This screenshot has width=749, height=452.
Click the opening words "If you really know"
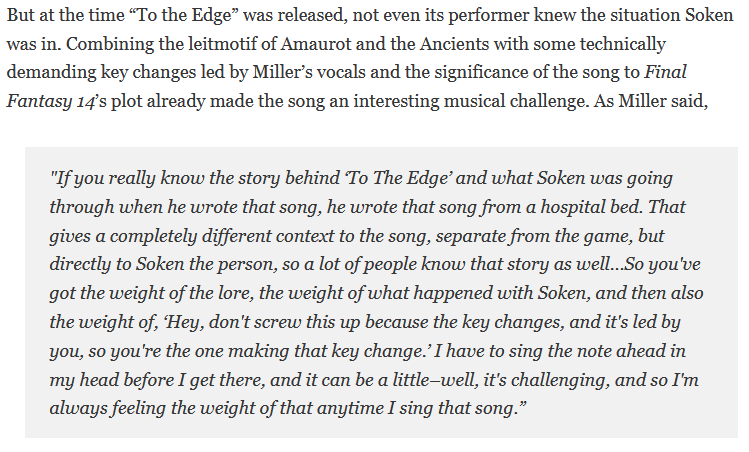(103, 179)
